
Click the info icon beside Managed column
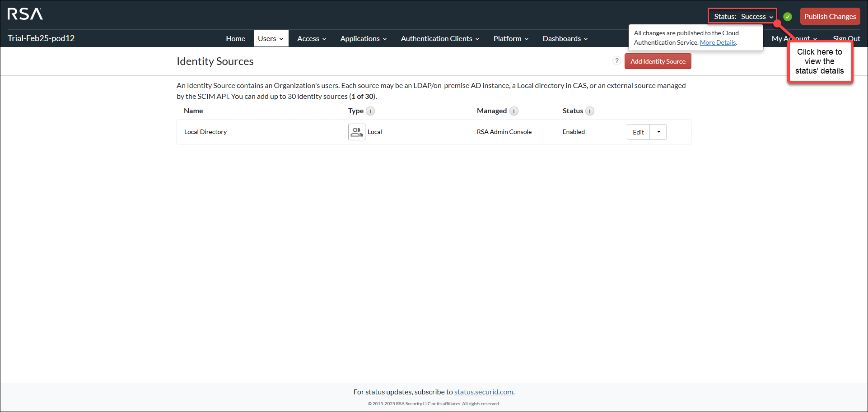[514, 111]
